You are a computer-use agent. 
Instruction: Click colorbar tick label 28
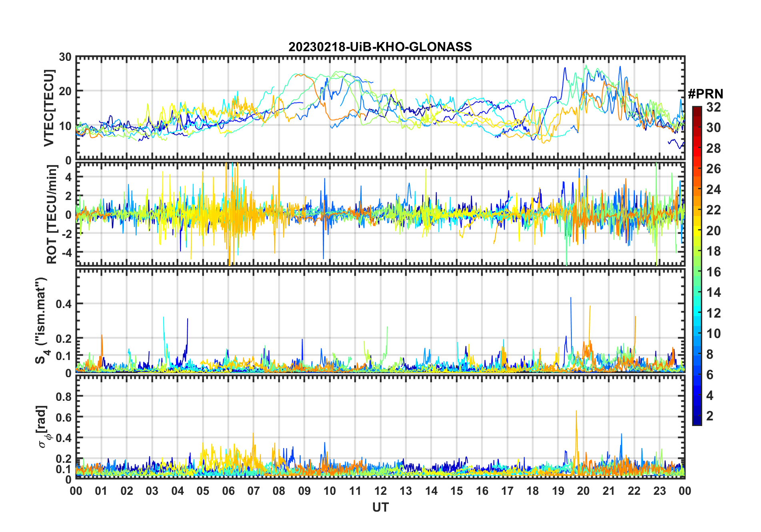[x=713, y=148]
